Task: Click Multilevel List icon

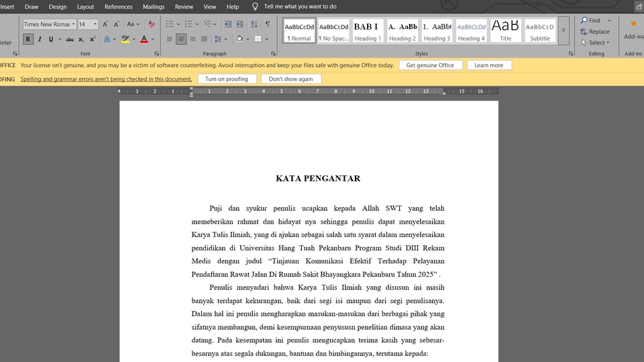Action: (207, 24)
